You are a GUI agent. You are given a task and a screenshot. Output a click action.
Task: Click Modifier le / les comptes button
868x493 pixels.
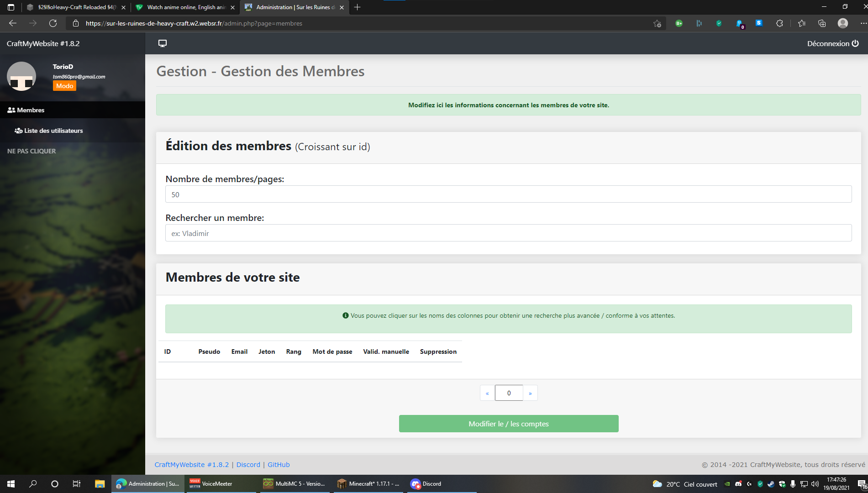coord(508,424)
